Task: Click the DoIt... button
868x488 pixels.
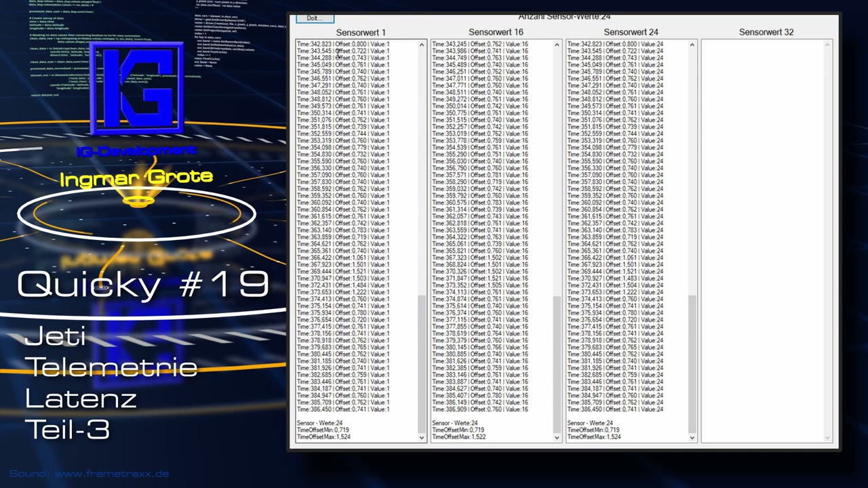Action: pos(315,18)
